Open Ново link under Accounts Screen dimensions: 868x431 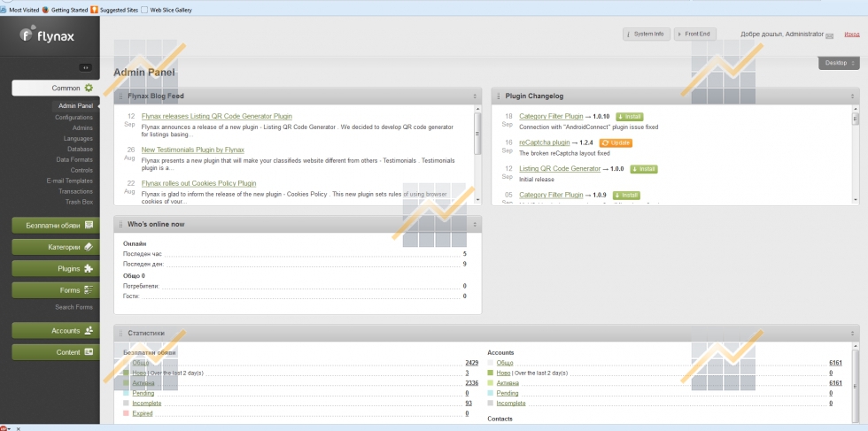503,373
